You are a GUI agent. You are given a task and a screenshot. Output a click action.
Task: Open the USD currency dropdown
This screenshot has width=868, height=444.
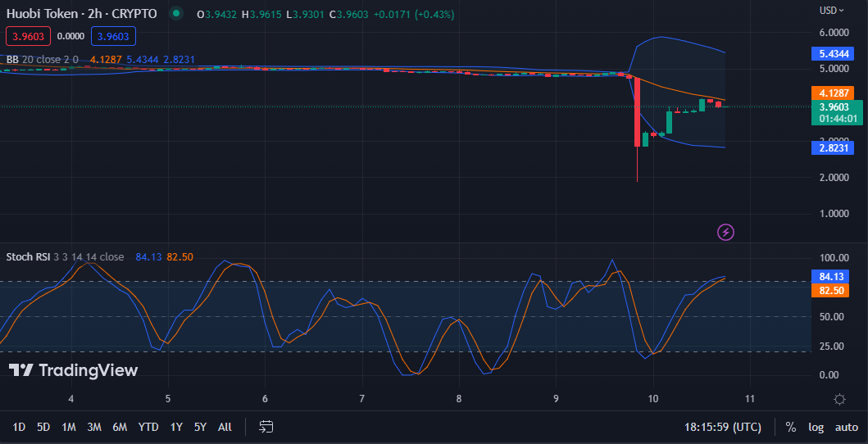pos(831,10)
